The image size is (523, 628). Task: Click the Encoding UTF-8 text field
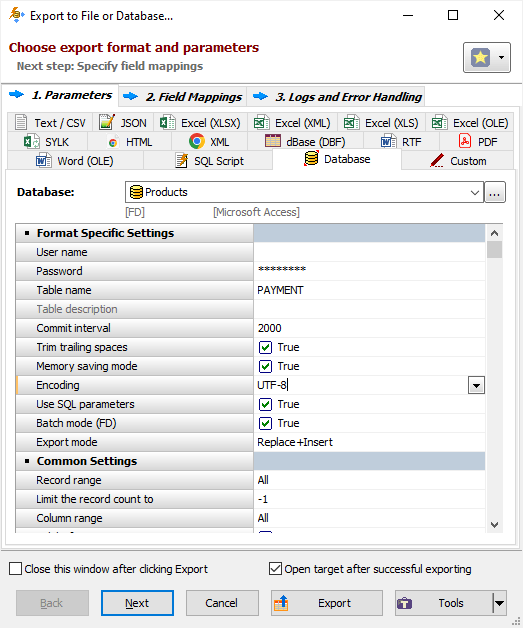click(361, 385)
